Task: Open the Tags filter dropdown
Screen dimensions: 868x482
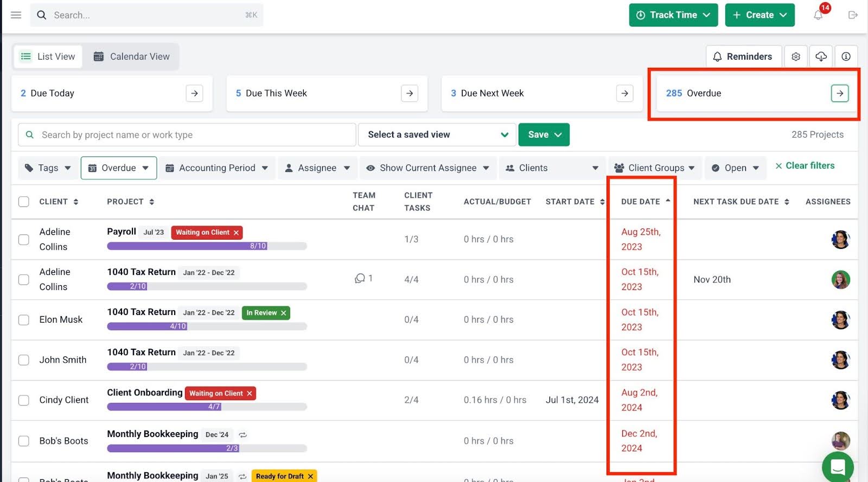Action: tap(48, 168)
